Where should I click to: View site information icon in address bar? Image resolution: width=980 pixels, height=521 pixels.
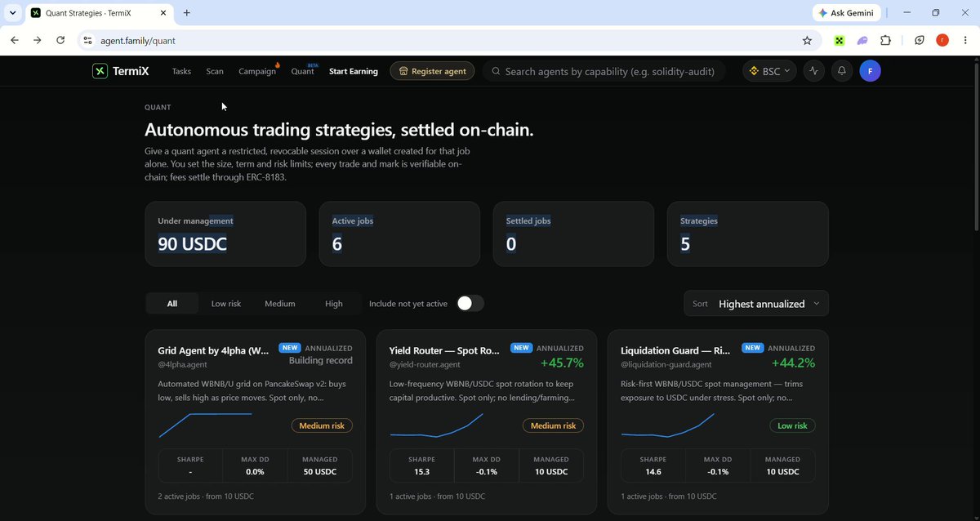click(x=88, y=40)
